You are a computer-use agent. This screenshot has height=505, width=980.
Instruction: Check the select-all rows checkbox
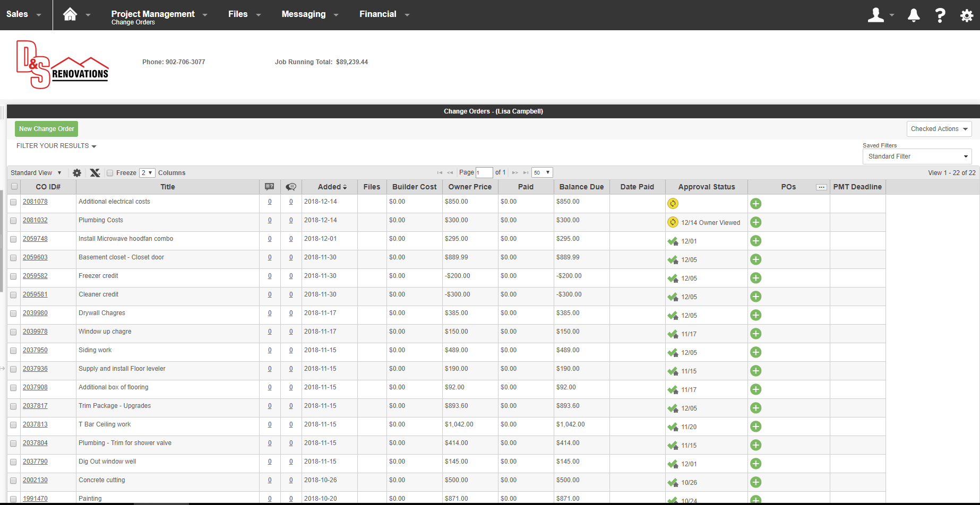click(x=14, y=187)
